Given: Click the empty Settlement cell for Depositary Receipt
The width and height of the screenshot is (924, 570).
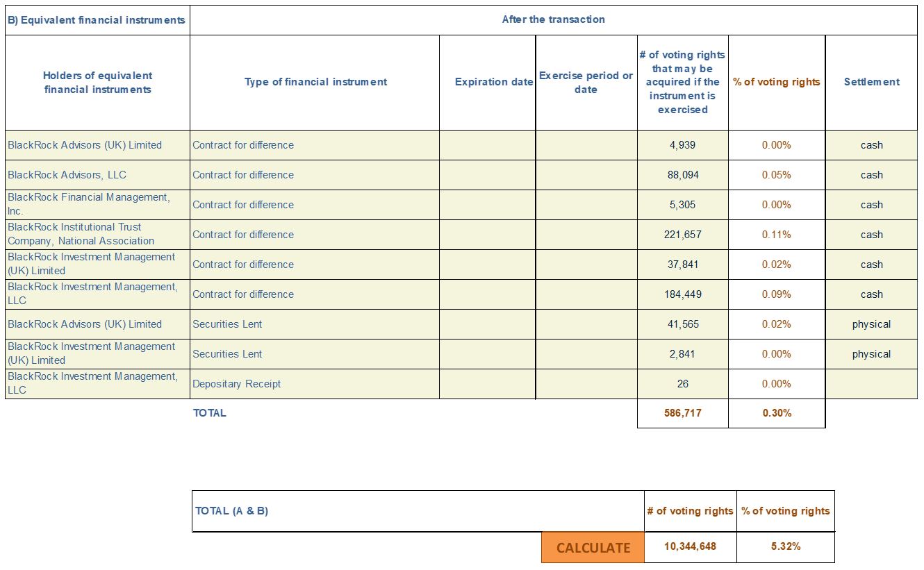Looking at the screenshot, I should pos(871,384).
